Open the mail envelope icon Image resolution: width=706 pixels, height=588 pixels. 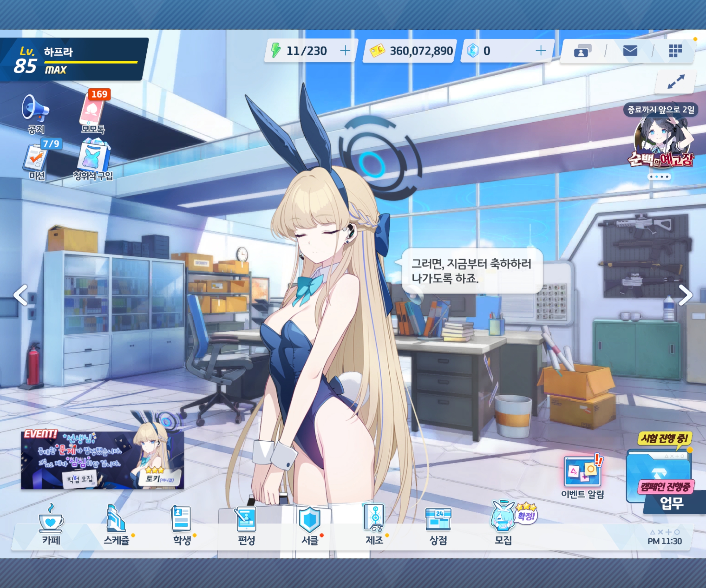(630, 51)
